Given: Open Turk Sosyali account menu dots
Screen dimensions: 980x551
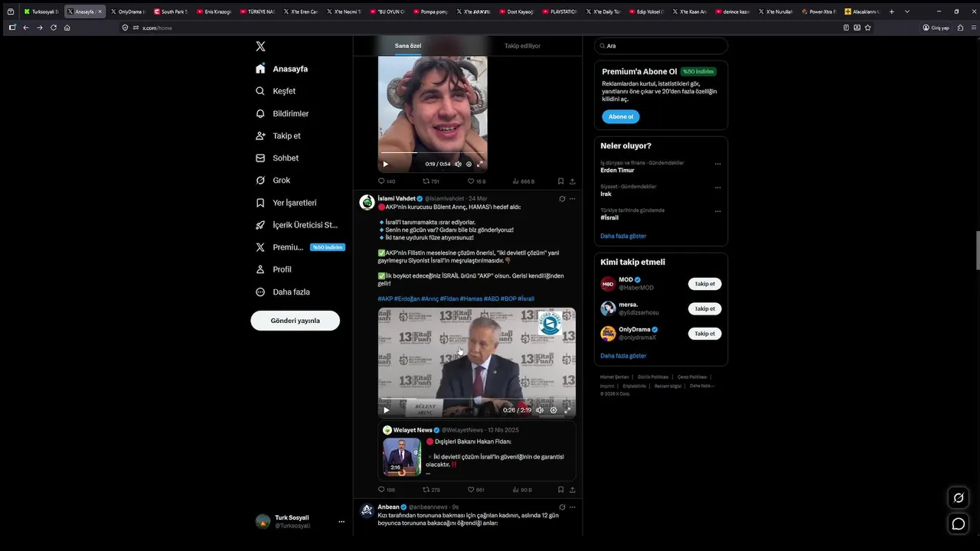Looking at the screenshot, I should pos(341,522).
